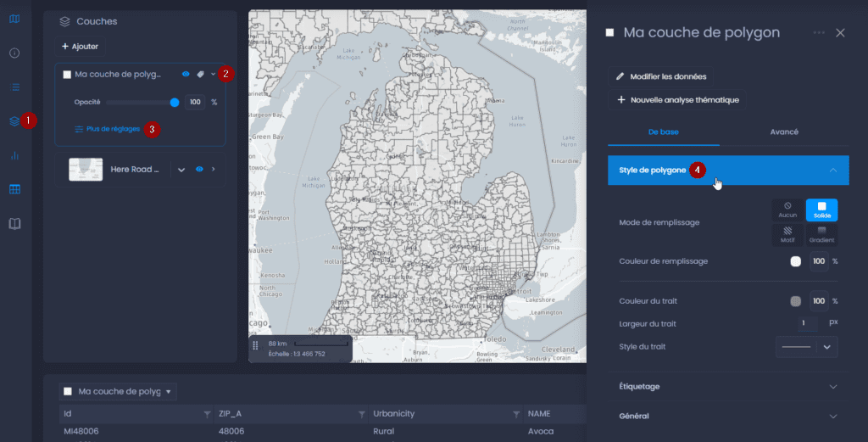This screenshot has width=868, height=442.
Task: Click layer opacity value field 100
Action: tap(195, 103)
